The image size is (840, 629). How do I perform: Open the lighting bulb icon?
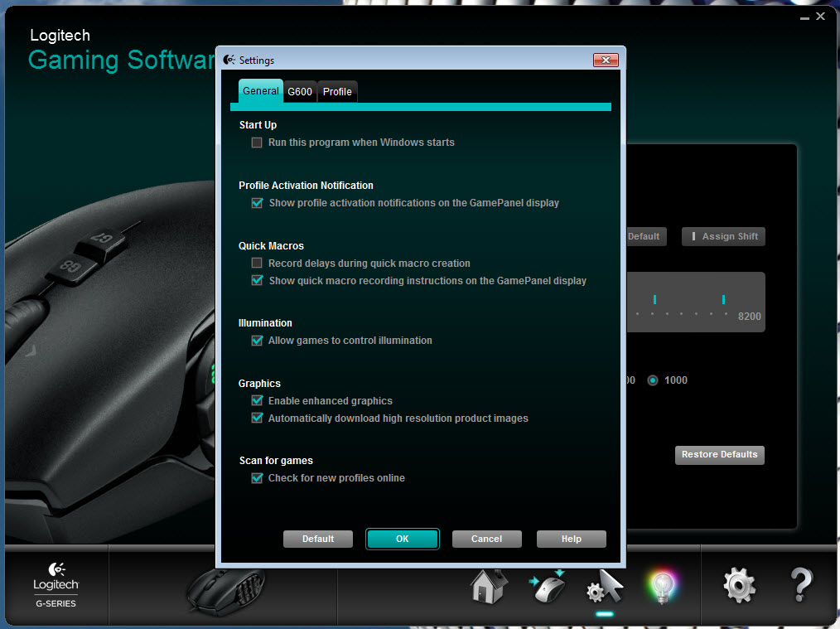pyautogui.click(x=662, y=588)
